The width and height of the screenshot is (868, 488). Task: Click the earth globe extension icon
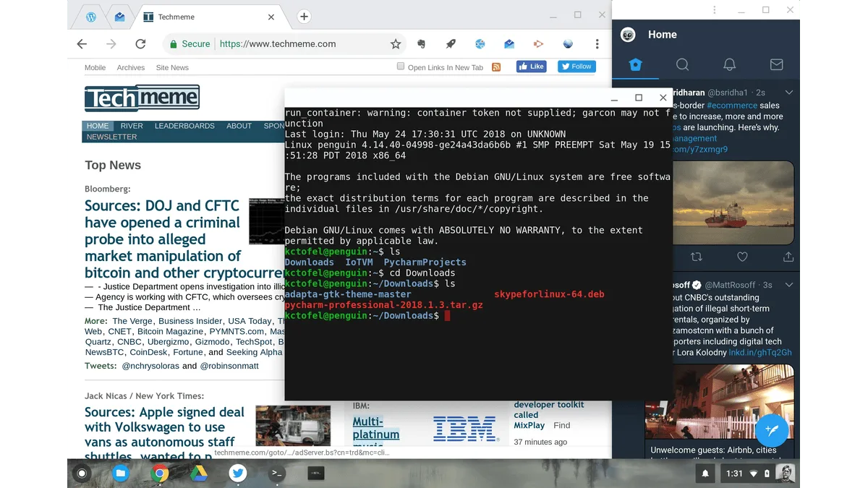568,44
